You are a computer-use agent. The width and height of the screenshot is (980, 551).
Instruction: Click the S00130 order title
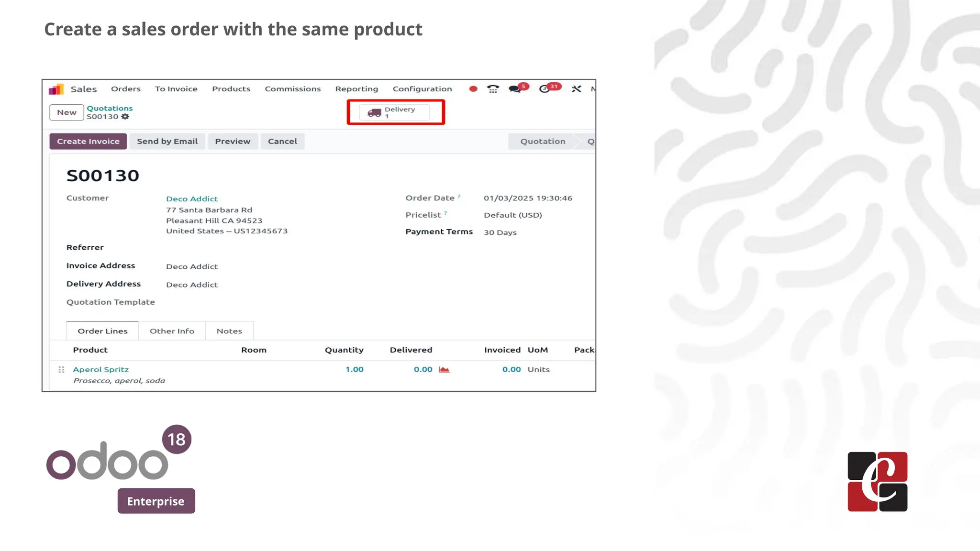click(x=103, y=176)
